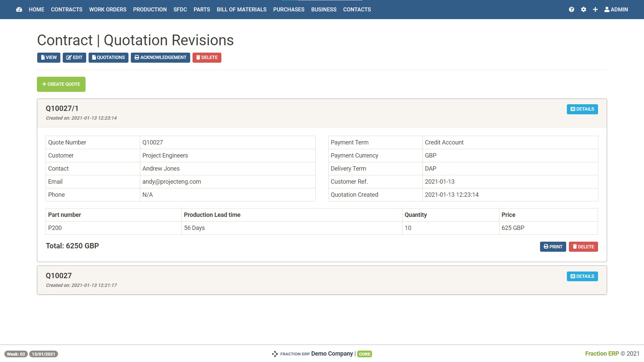This screenshot has height=362, width=644.
Task: Open the CONTRACTS menu
Action: [x=66, y=9]
